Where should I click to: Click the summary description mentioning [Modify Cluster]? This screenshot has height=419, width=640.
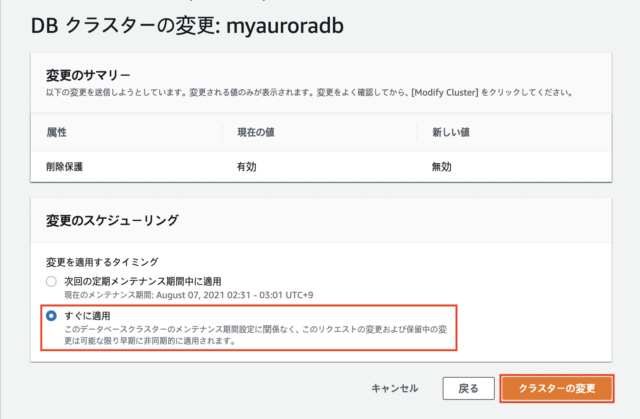(309, 93)
